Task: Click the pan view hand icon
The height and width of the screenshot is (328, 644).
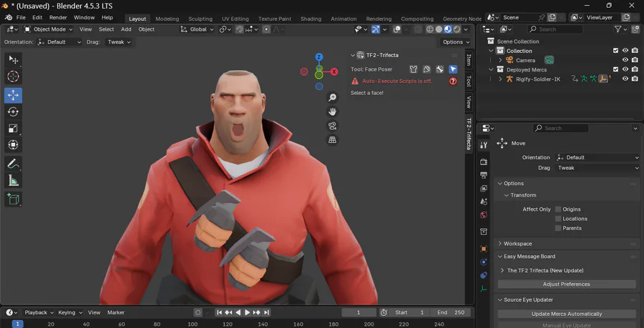Action: point(332,111)
